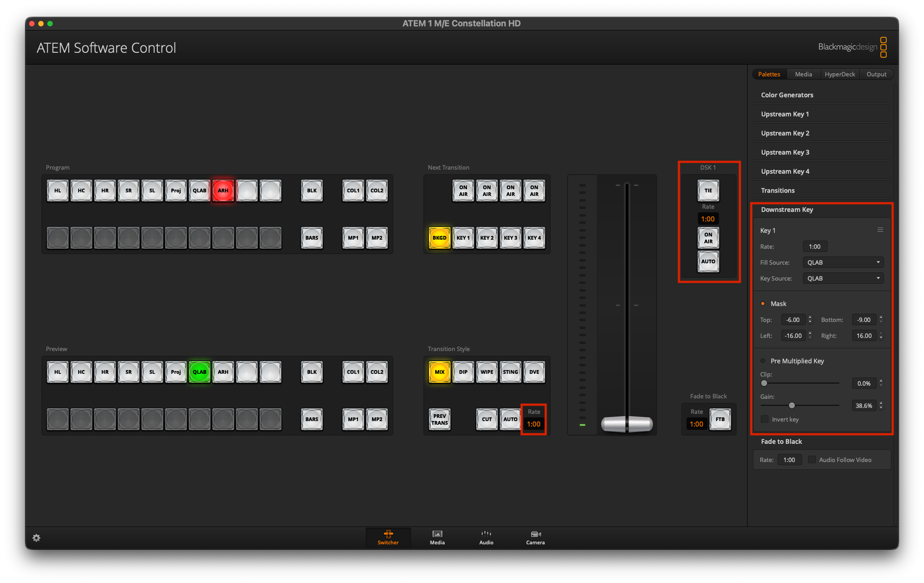The height and width of the screenshot is (583, 924).
Task: Click the DSK 1 TIE button
Action: (708, 191)
